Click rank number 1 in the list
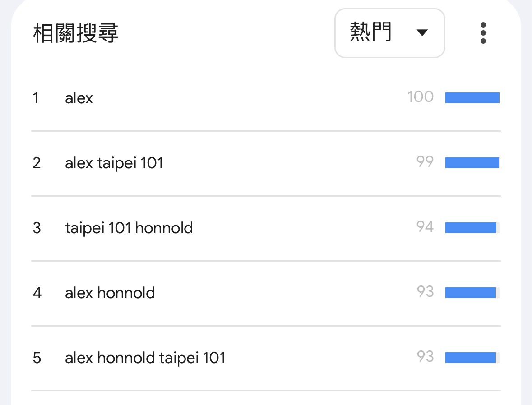 coord(36,98)
